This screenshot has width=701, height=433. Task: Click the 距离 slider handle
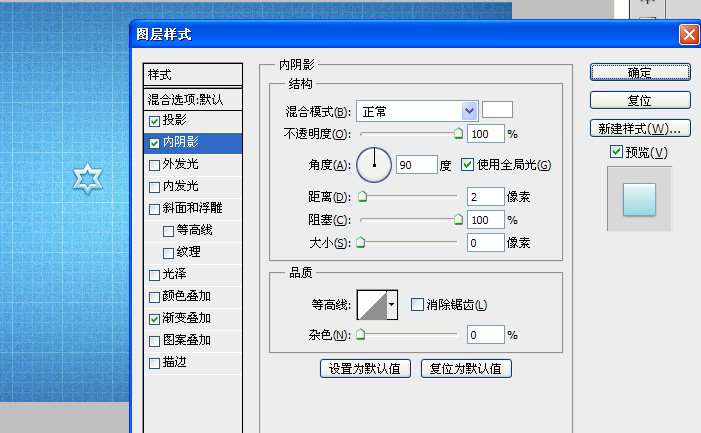pyautogui.click(x=363, y=196)
